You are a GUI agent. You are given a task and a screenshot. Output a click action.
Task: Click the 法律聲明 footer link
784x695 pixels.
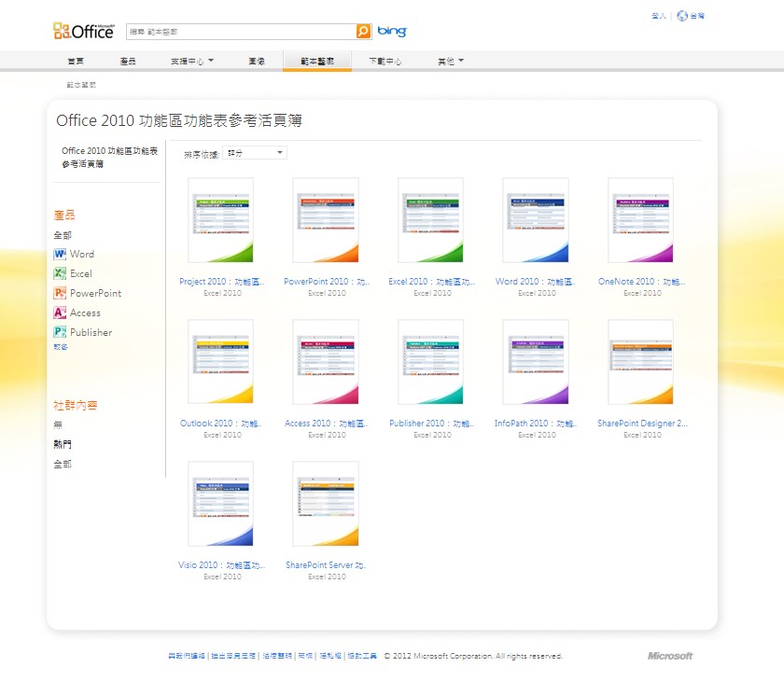pyautogui.click(x=277, y=656)
